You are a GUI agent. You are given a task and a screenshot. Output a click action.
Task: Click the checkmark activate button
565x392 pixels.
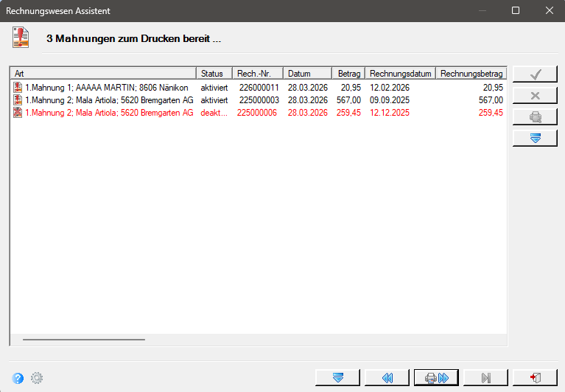tap(535, 74)
